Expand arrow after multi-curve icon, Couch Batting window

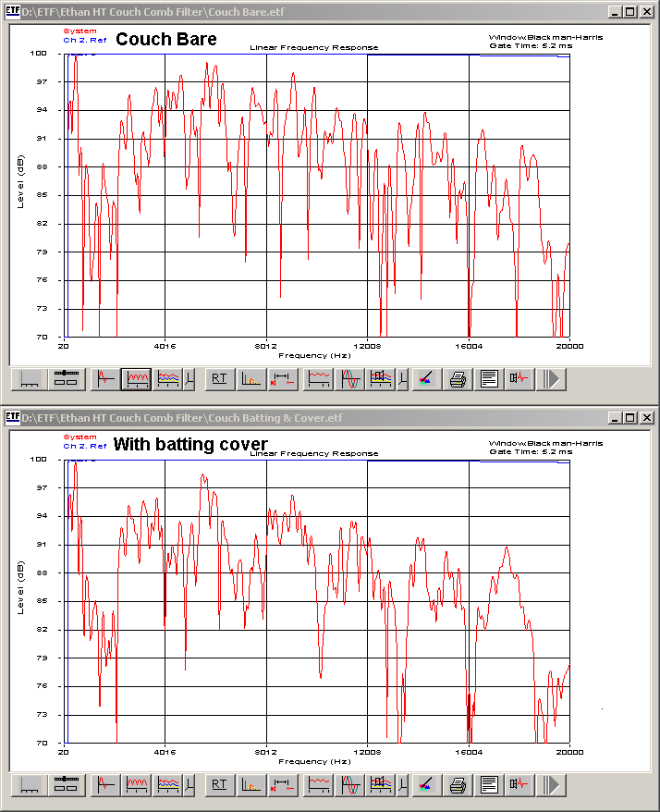pyautogui.click(x=189, y=785)
